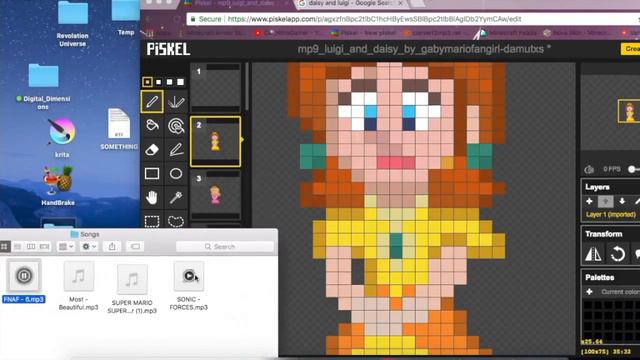Select the Eraser tool
640x360 pixels.
(x=152, y=149)
